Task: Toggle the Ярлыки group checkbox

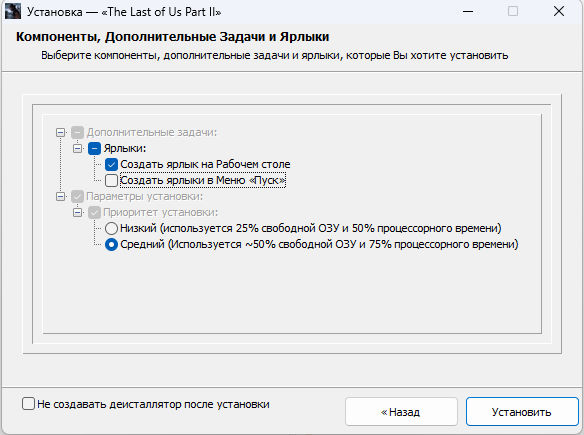Action: (x=95, y=149)
